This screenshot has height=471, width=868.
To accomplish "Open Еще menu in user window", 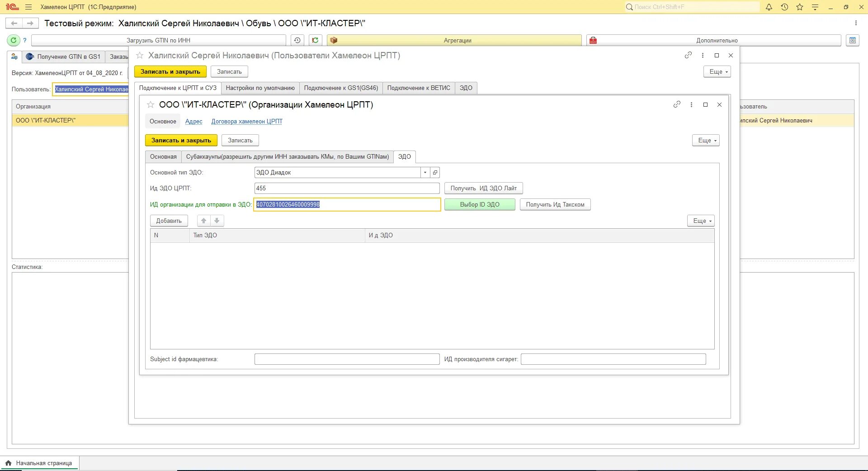I will pyautogui.click(x=717, y=71).
